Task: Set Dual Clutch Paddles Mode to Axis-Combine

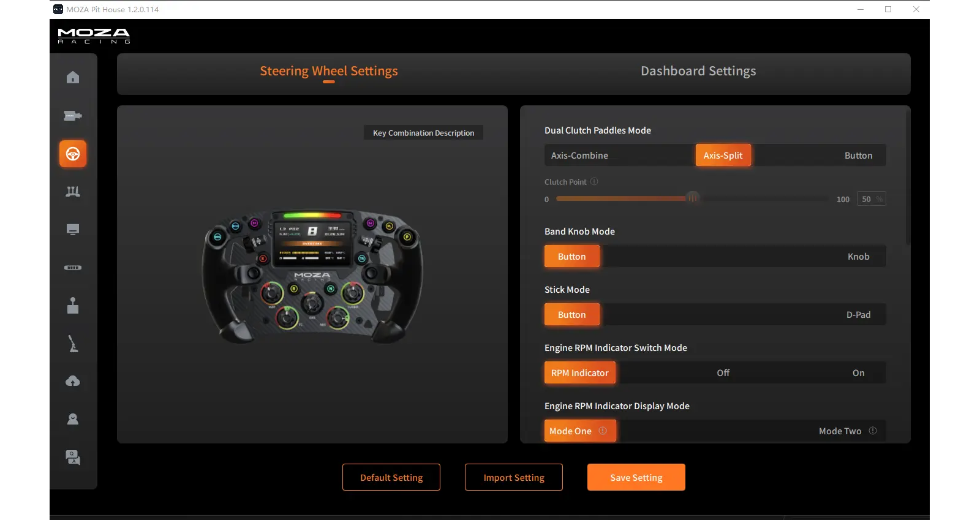Action: tap(579, 156)
